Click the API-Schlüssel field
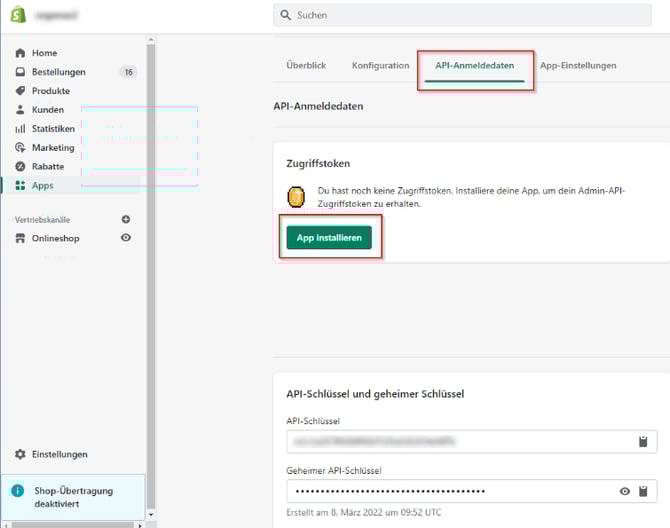 point(472,441)
